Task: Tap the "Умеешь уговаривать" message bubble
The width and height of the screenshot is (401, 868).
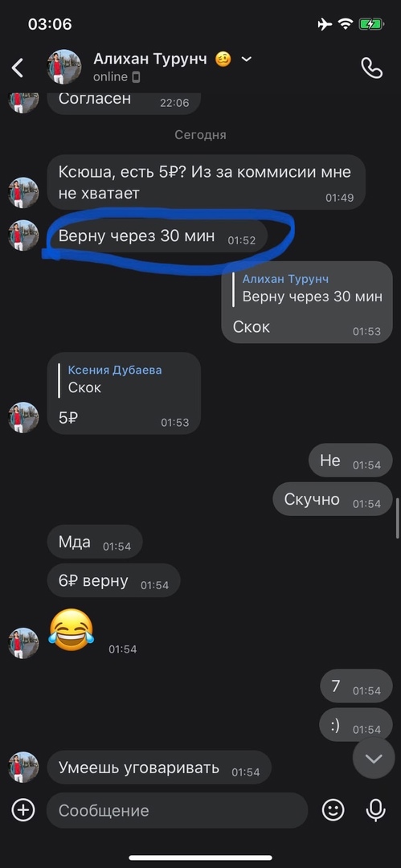Action: pos(159,768)
